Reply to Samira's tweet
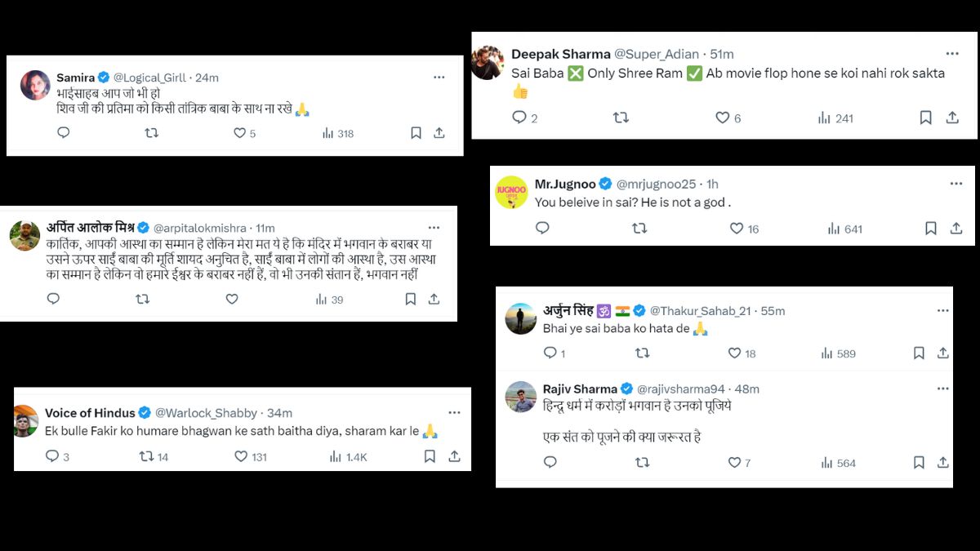Image resolution: width=980 pixels, height=551 pixels. pos(64,133)
